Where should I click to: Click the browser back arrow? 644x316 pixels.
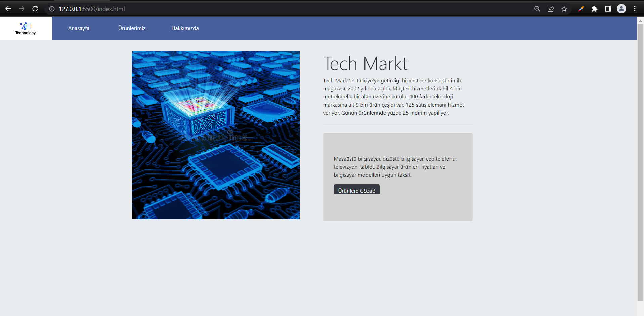(x=8, y=9)
